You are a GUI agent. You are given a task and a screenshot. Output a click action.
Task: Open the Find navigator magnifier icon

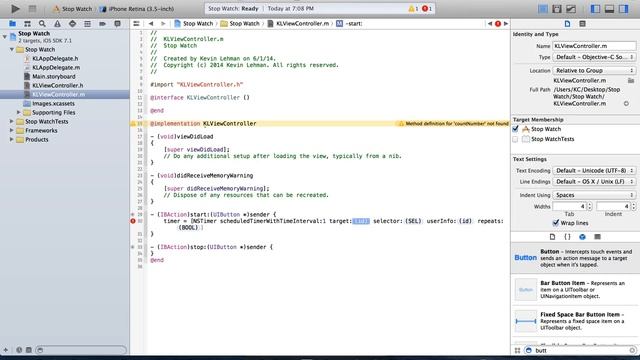[x=42, y=24]
